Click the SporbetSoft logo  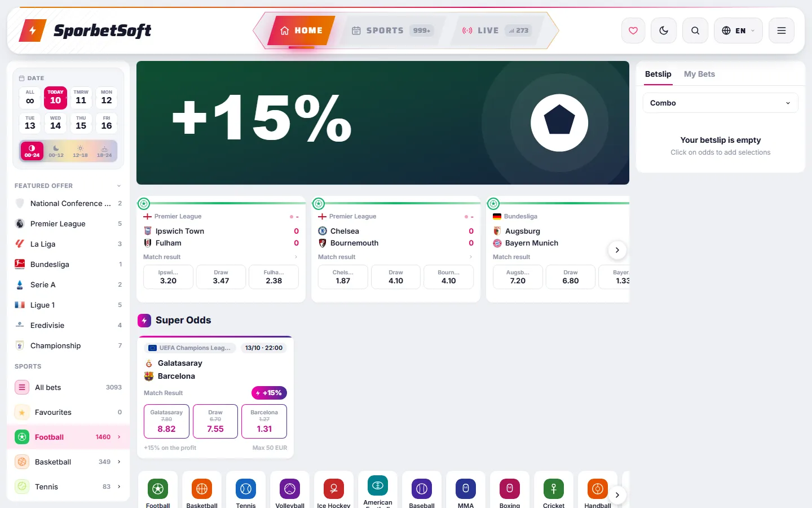click(85, 30)
